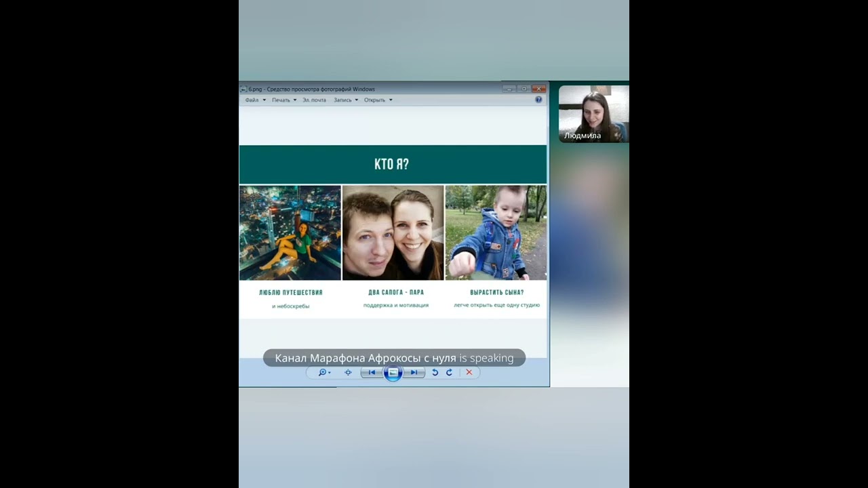The width and height of the screenshot is (868, 488).
Task: Delete the image with red X
Action: (x=469, y=372)
